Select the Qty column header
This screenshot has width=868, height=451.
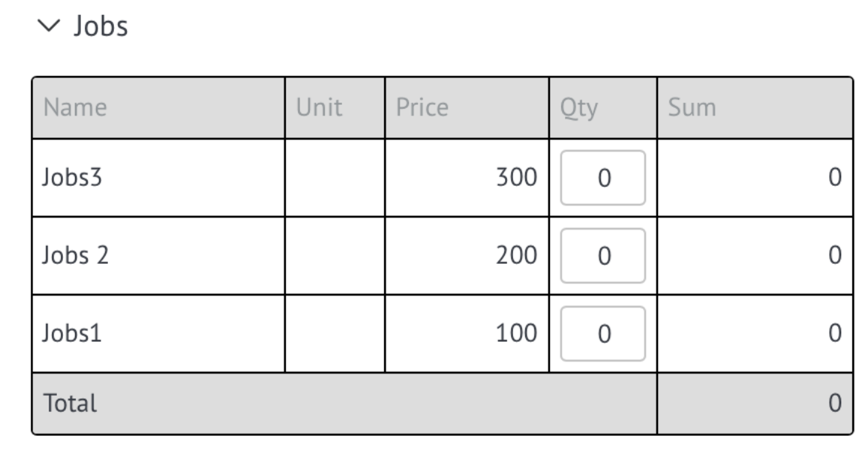603,108
